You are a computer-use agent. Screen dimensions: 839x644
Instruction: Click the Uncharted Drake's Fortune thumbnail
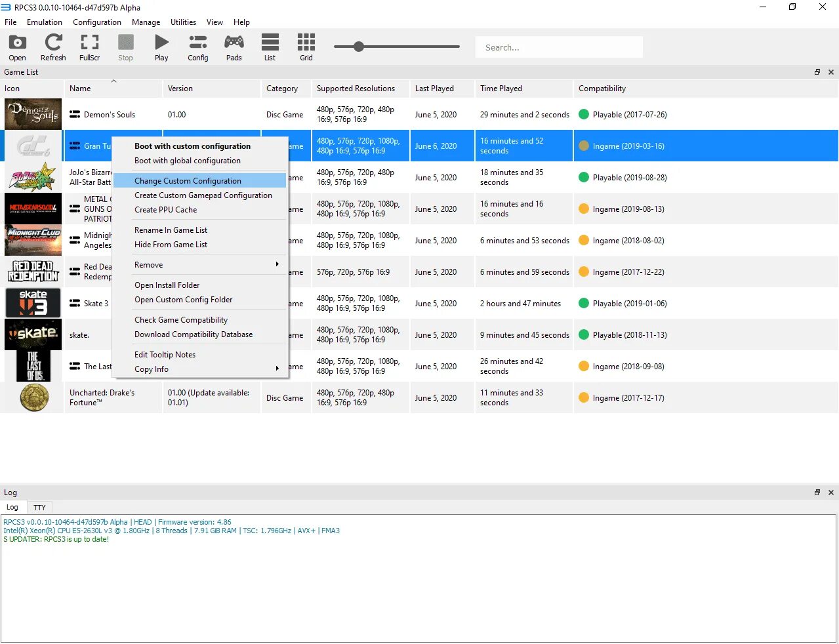33,397
